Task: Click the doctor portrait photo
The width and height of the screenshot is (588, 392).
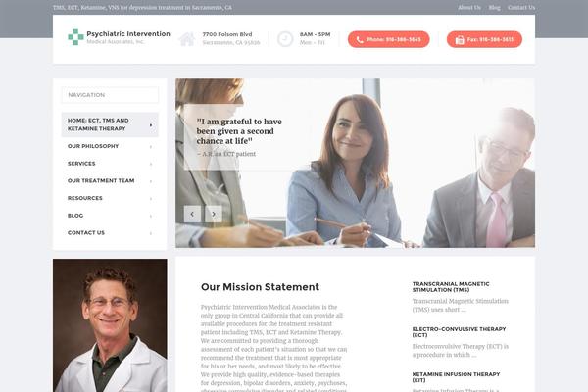Action: [x=110, y=325]
